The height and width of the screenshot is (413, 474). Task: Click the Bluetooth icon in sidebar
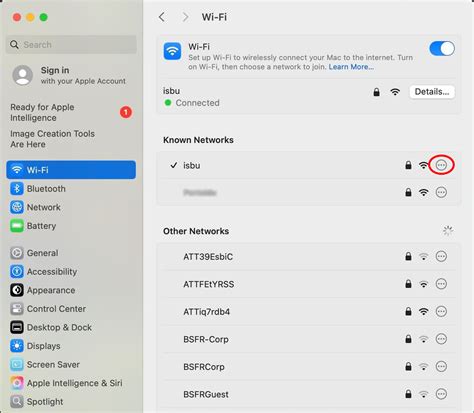[x=17, y=189]
